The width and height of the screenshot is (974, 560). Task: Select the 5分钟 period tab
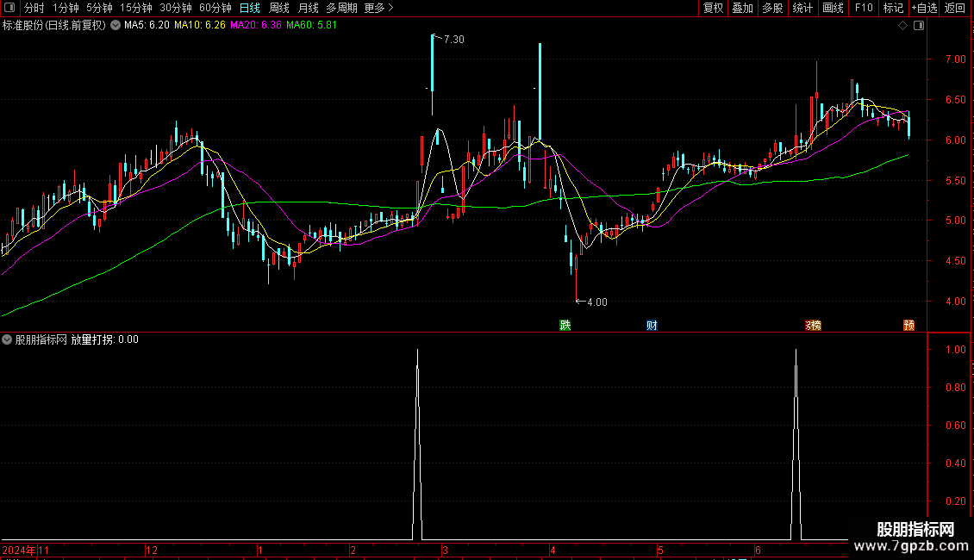[99, 8]
